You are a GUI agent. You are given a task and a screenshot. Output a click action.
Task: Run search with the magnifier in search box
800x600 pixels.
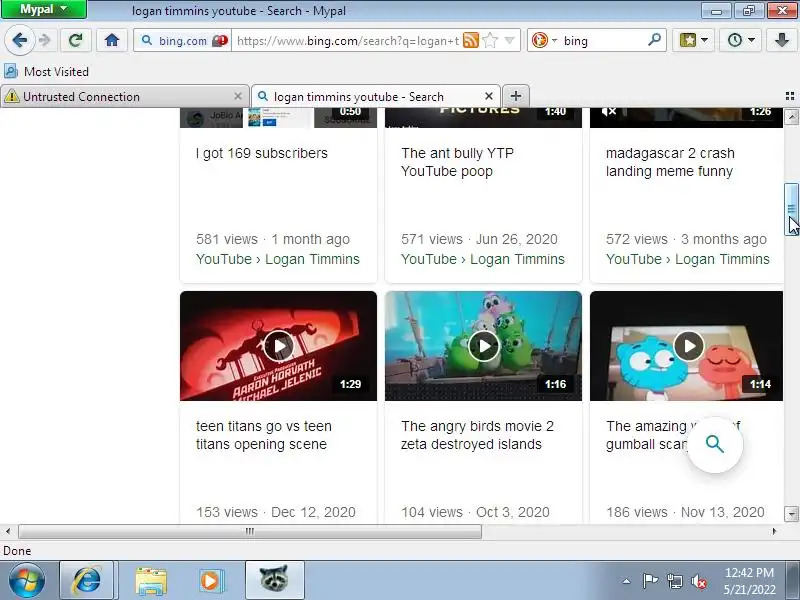pyautogui.click(x=654, y=40)
